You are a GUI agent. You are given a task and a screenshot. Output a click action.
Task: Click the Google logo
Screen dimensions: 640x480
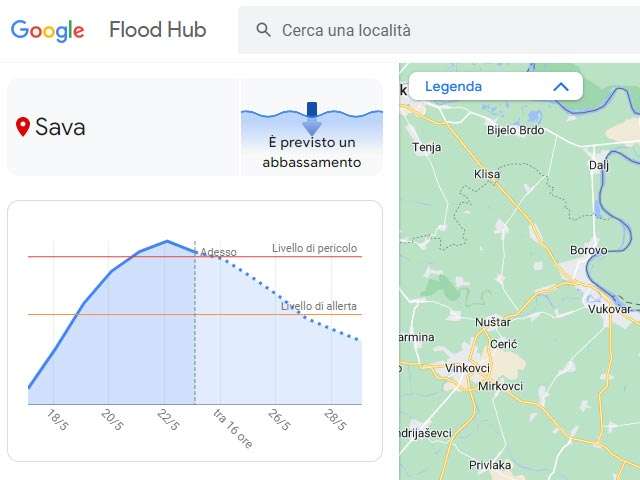[x=47, y=30]
